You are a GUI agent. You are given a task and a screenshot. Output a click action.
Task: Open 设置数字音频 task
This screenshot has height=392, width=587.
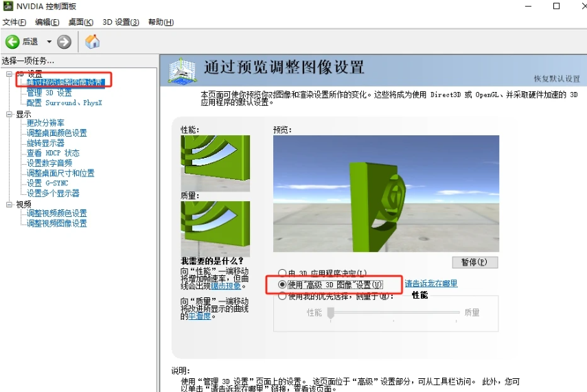pyautogui.click(x=49, y=163)
